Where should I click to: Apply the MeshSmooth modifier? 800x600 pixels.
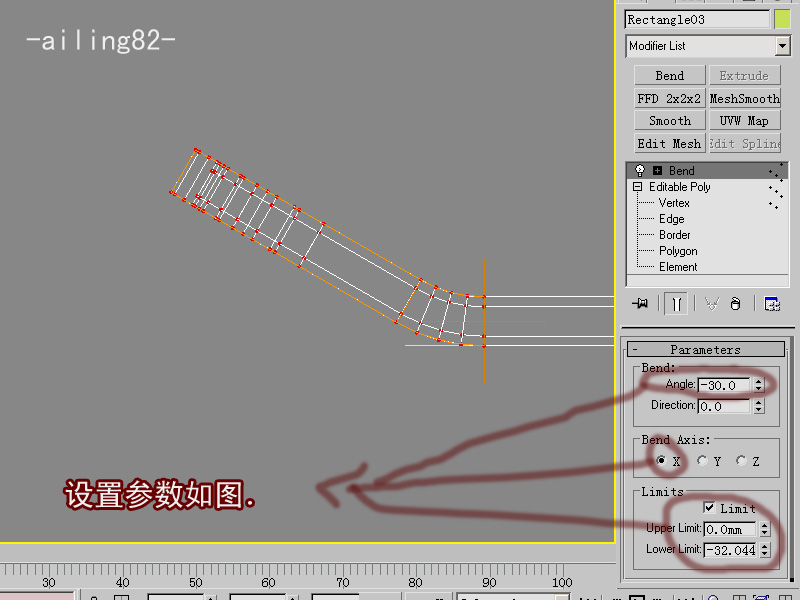[744, 98]
